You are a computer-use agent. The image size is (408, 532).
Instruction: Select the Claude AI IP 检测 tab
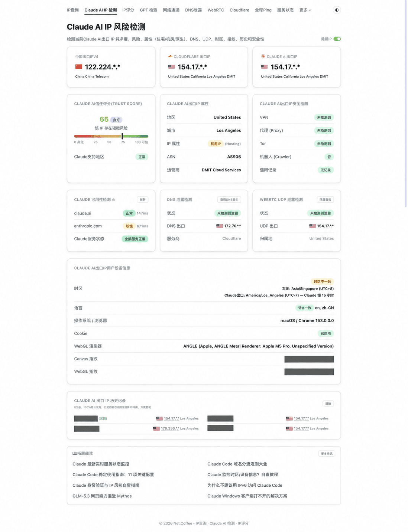point(100,10)
